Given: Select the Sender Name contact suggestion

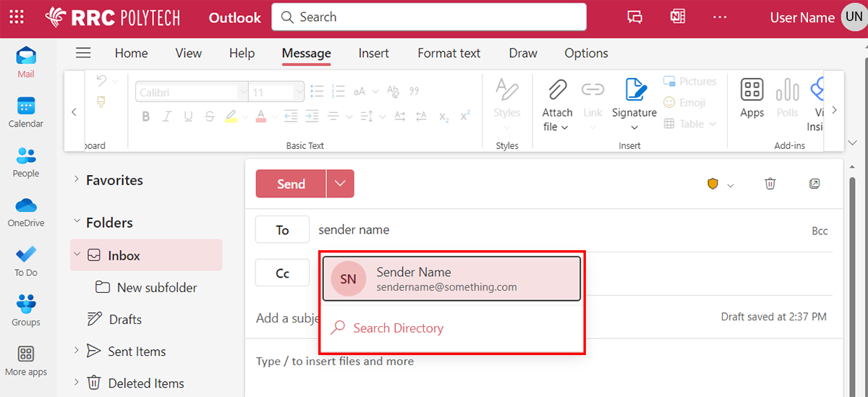Looking at the screenshot, I should [x=451, y=278].
